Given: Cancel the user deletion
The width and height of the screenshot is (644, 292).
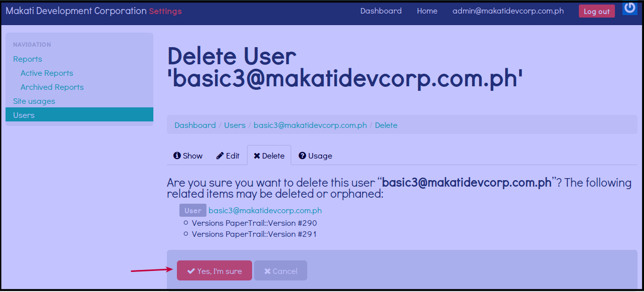Looking at the screenshot, I should click(281, 271).
